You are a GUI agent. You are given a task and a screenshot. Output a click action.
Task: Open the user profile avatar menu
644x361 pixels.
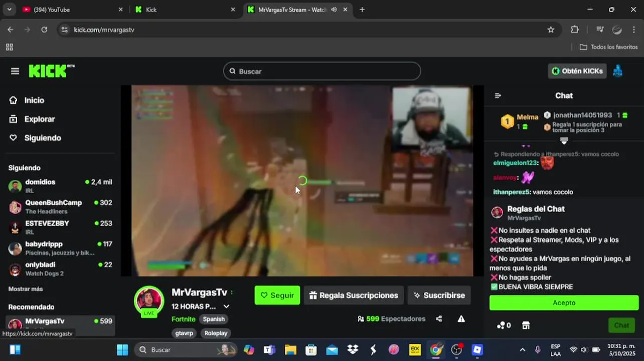coord(618,71)
